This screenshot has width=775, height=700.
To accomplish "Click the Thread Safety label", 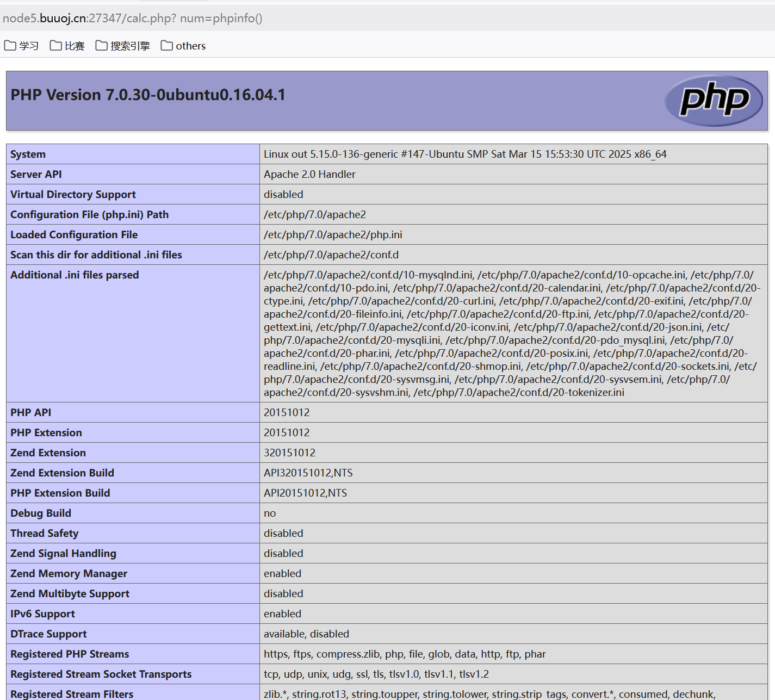I will click(x=44, y=533).
